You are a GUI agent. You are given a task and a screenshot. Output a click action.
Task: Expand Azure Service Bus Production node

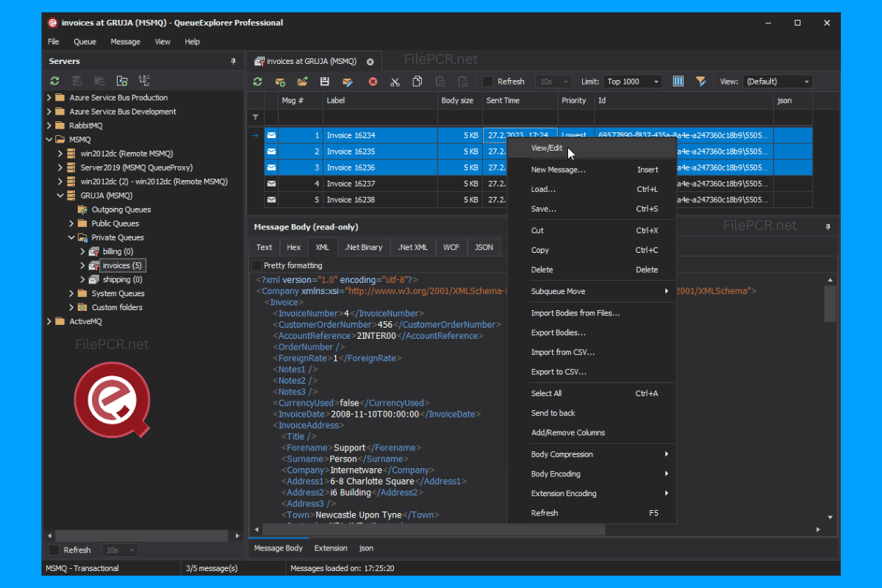49,98
